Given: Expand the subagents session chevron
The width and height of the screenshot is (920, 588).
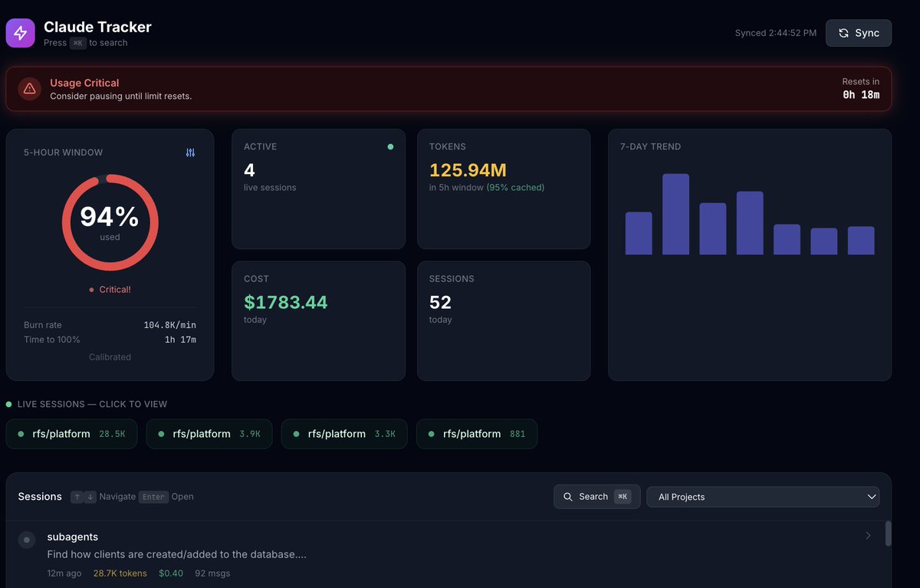Looking at the screenshot, I should tap(868, 536).
